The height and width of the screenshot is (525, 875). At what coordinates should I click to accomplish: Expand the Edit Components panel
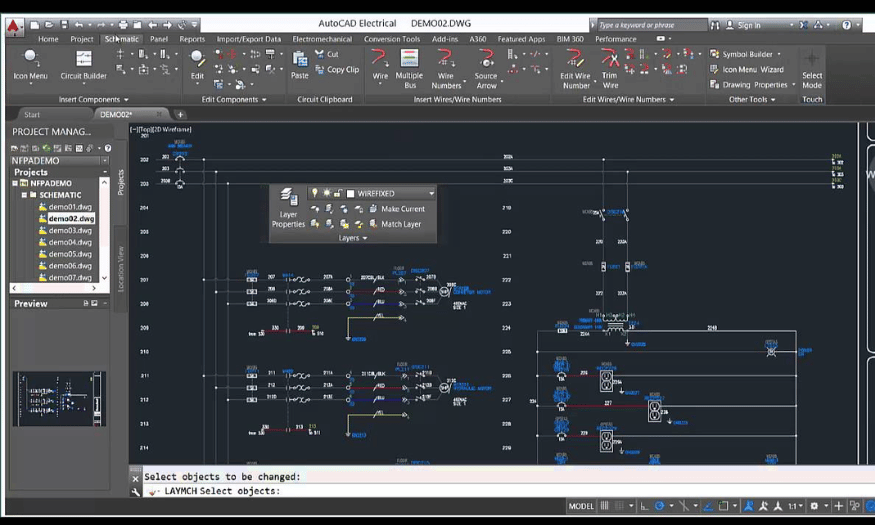pos(234,100)
